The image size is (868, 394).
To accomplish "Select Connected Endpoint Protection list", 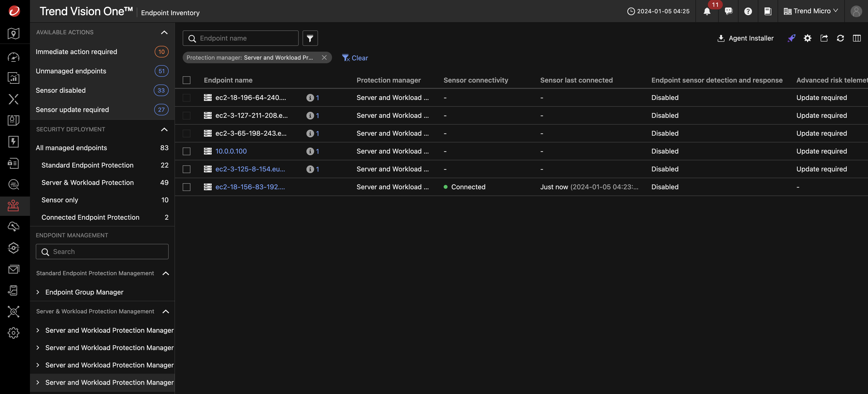I will [x=102, y=217].
